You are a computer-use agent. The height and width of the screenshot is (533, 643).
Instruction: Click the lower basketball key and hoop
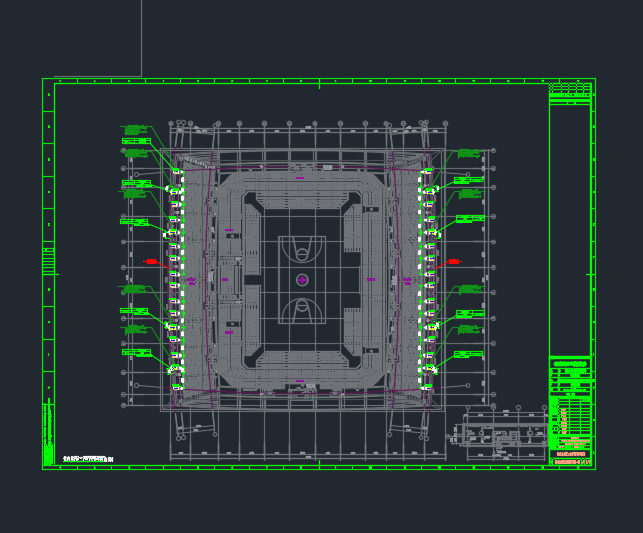(302, 310)
